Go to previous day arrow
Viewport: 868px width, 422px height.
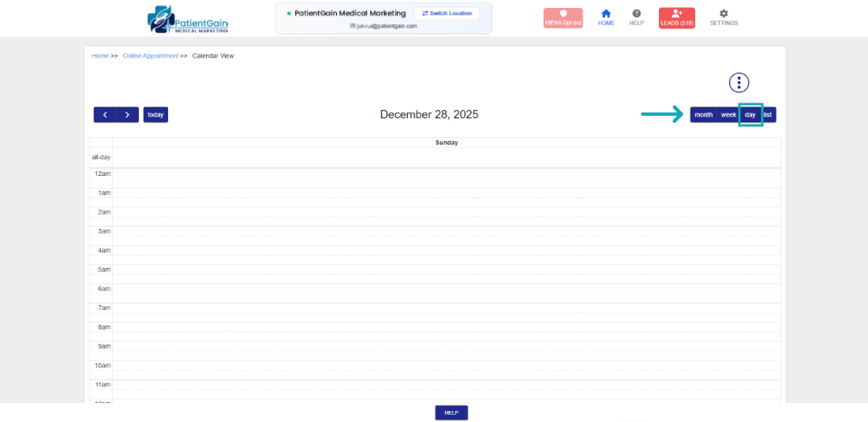click(105, 114)
